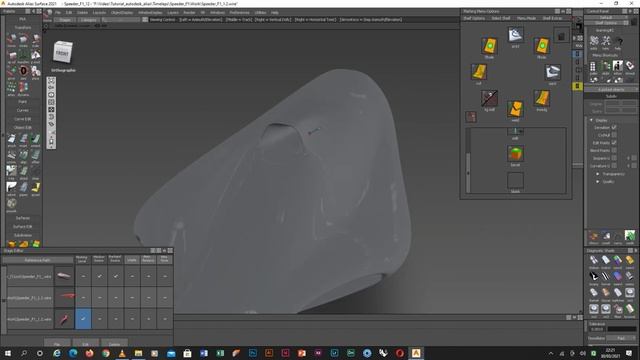Click the FRONT face of the ViewCube
Viewport: 640px width, 360px height.
point(62,53)
